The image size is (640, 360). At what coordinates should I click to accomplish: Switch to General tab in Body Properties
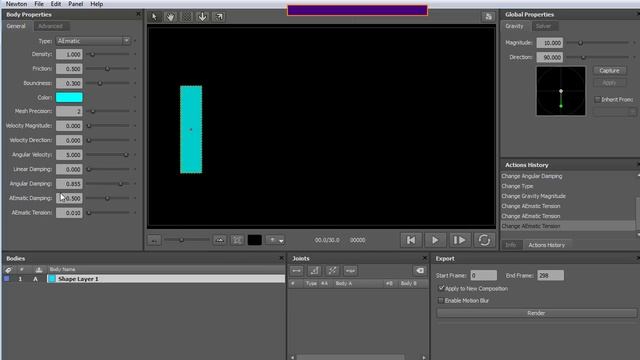click(x=16, y=26)
